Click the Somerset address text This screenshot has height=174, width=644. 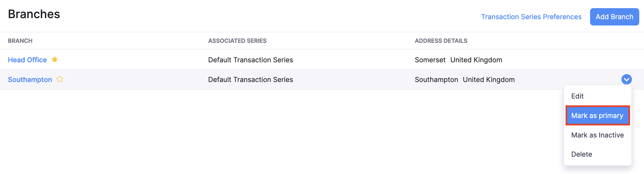430,60
